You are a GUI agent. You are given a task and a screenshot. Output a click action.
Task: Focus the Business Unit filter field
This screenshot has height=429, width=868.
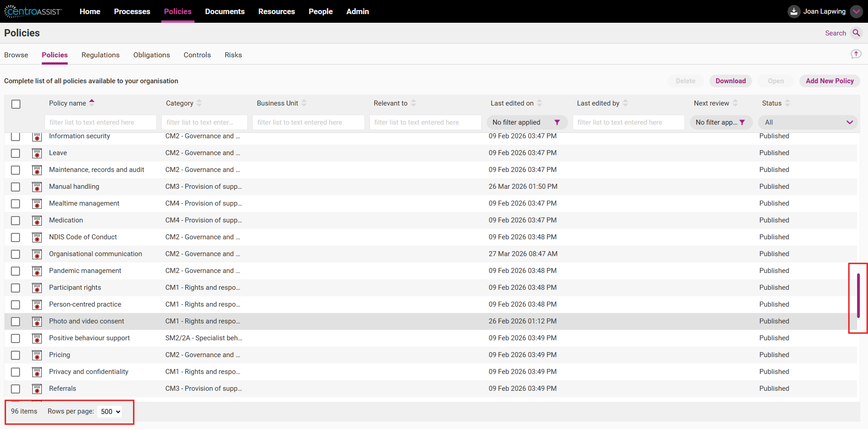(x=308, y=122)
